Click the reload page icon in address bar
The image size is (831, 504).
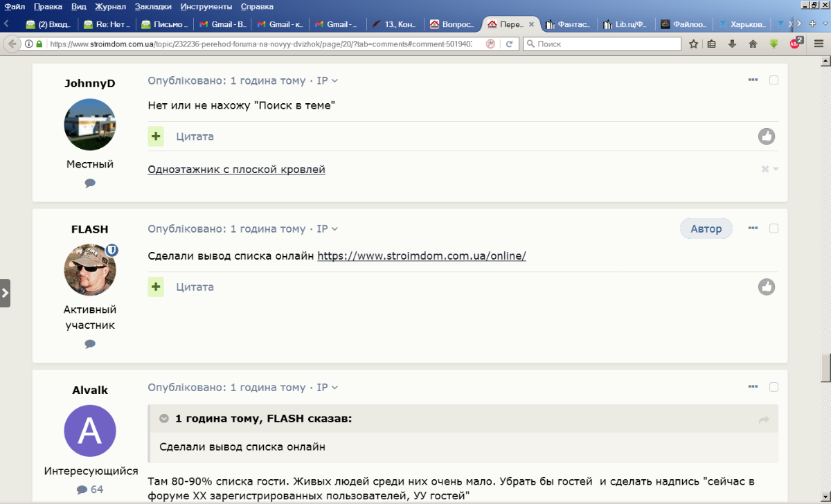[509, 44]
